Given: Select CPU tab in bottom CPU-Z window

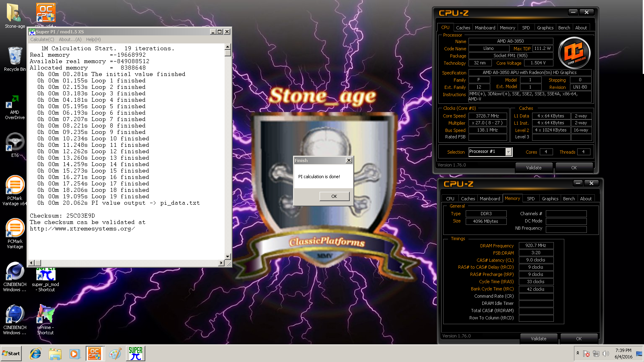Looking at the screenshot, I should [450, 199].
